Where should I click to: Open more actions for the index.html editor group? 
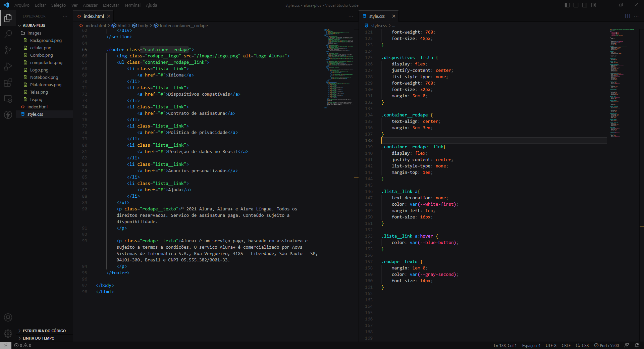pyautogui.click(x=351, y=16)
